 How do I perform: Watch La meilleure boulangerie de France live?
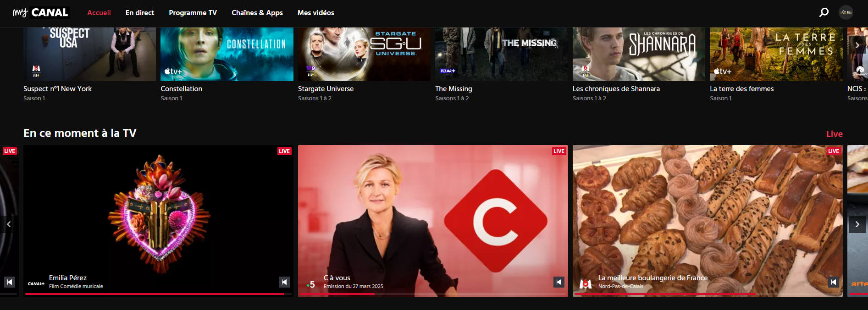tap(708, 221)
